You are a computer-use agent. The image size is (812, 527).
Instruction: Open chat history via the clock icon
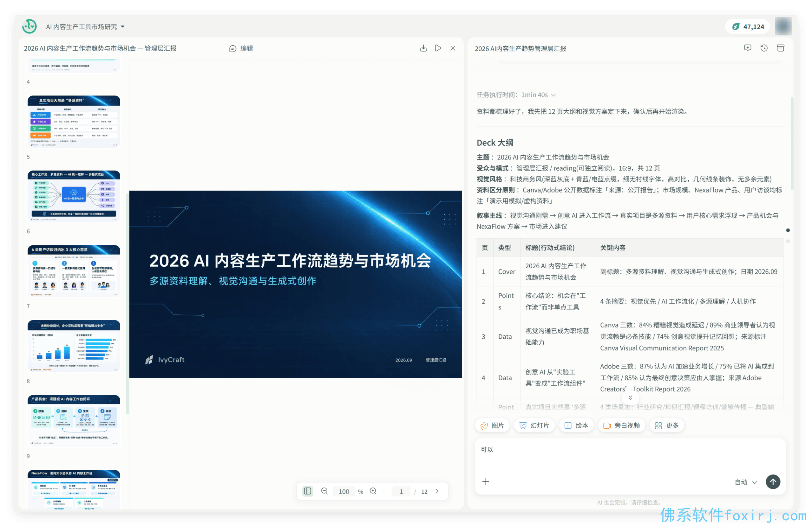point(764,48)
